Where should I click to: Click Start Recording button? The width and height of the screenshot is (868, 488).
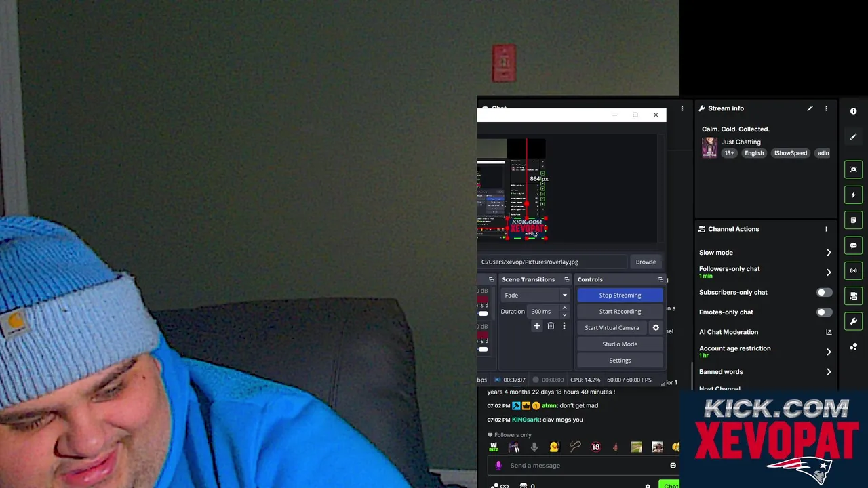620,312
